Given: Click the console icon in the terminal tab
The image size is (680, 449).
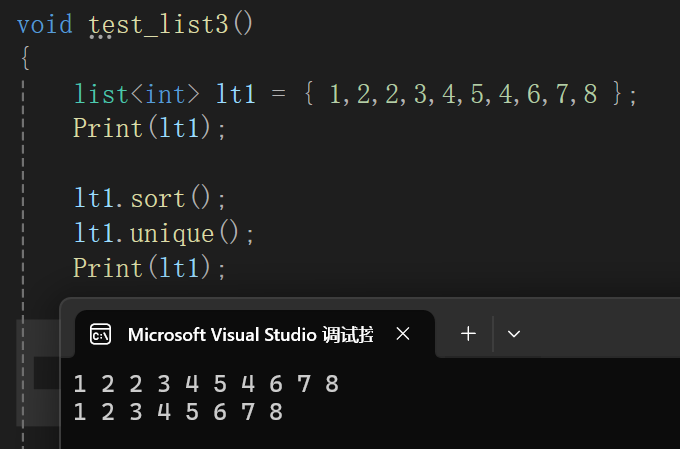Looking at the screenshot, I should 100,334.
